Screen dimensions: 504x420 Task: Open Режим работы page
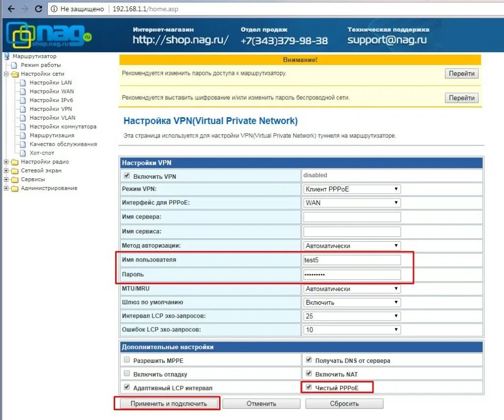tap(41, 65)
